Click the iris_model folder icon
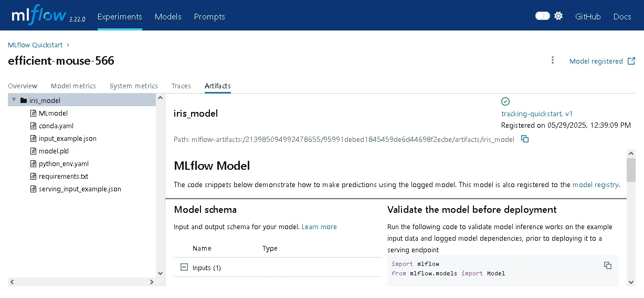 (23, 100)
